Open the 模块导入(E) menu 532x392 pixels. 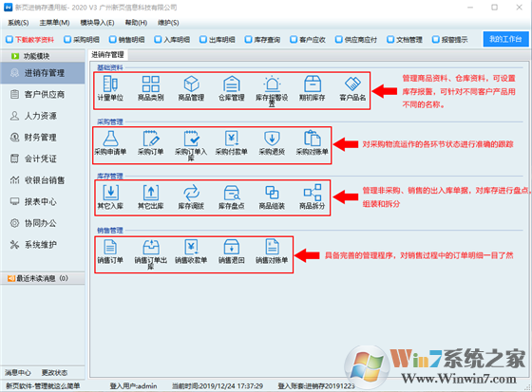[97, 23]
